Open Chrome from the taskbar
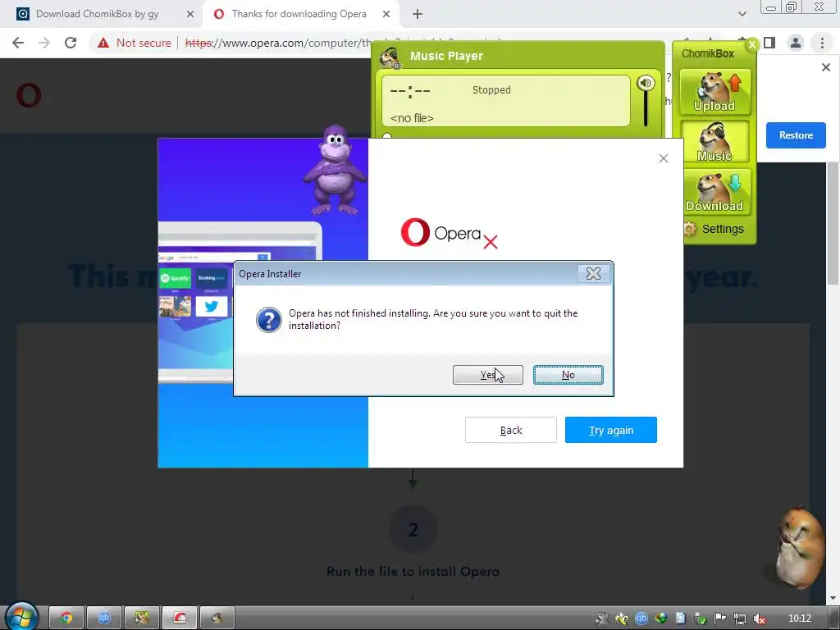The width and height of the screenshot is (840, 630). [x=66, y=618]
